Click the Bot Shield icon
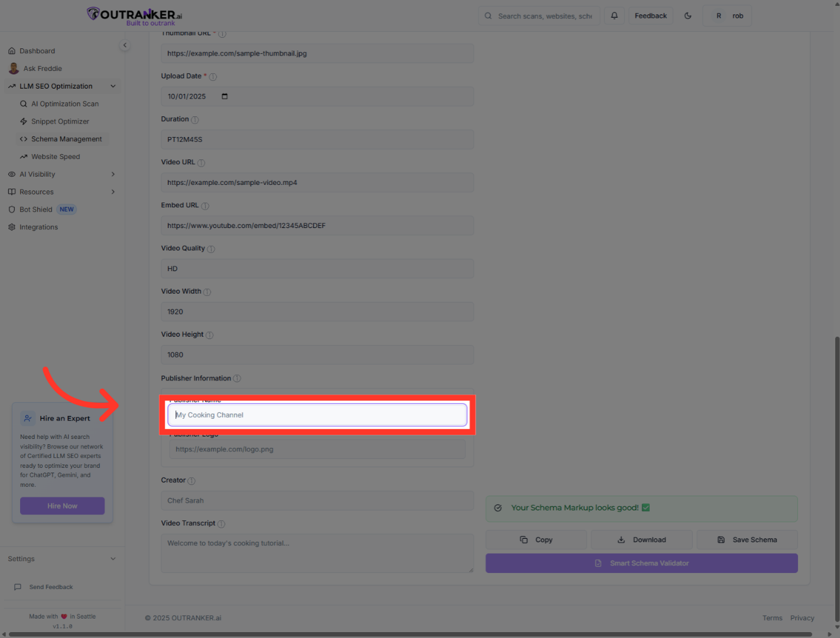840x638 pixels. (x=12, y=209)
